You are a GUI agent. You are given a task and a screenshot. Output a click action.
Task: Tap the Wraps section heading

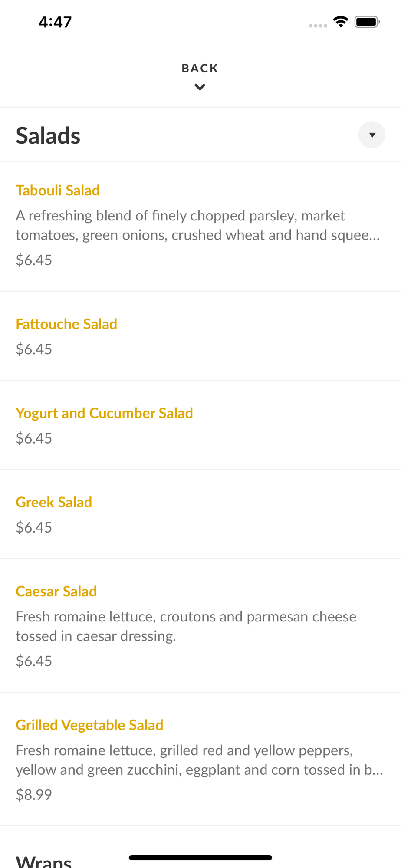pos(44,861)
